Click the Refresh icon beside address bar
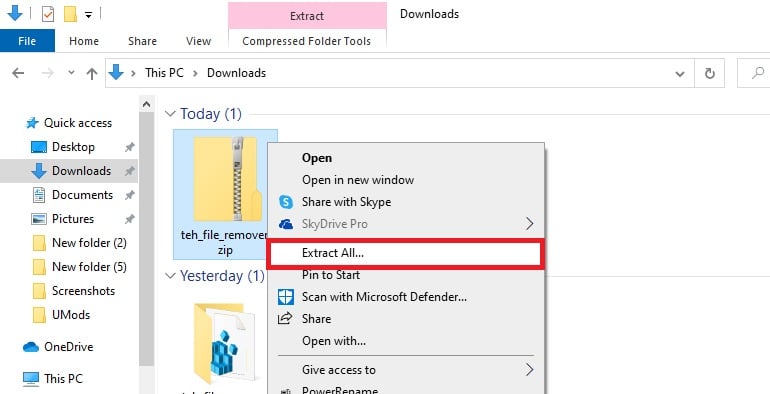Screen dimensions: 770x394 [x=709, y=73]
